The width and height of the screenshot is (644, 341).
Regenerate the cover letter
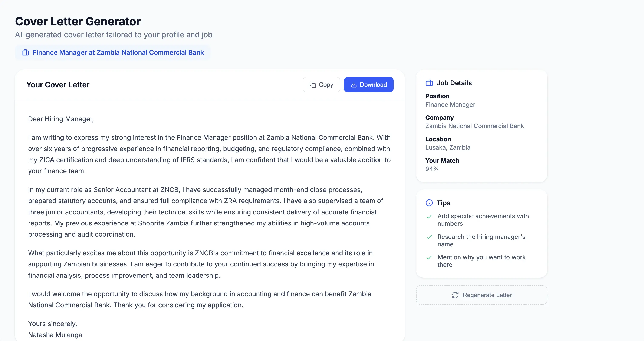tap(482, 295)
